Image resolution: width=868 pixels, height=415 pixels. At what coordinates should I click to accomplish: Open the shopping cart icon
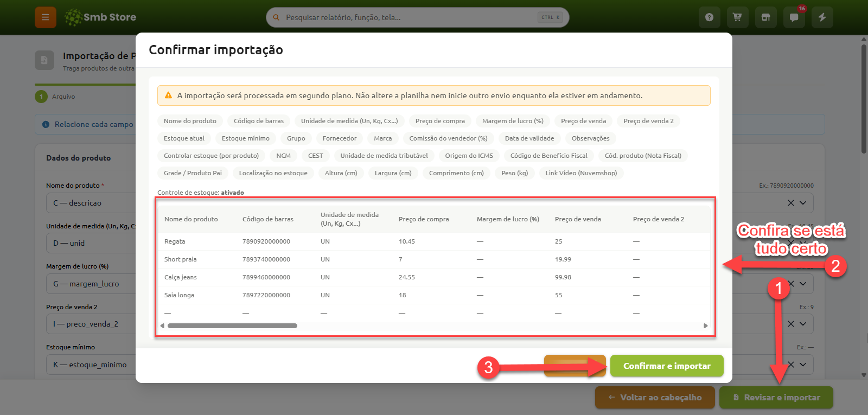coord(737,17)
